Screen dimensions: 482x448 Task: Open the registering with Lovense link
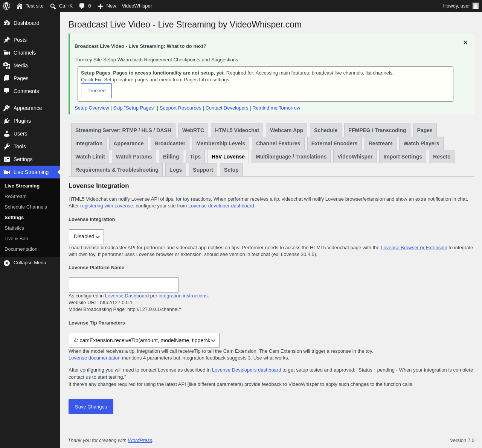pos(107,206)
